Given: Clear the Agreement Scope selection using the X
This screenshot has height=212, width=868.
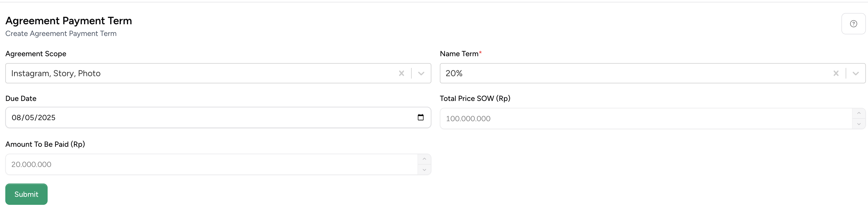Looking at the screenshot, I should pyautogui.click(x=401, y=73).
